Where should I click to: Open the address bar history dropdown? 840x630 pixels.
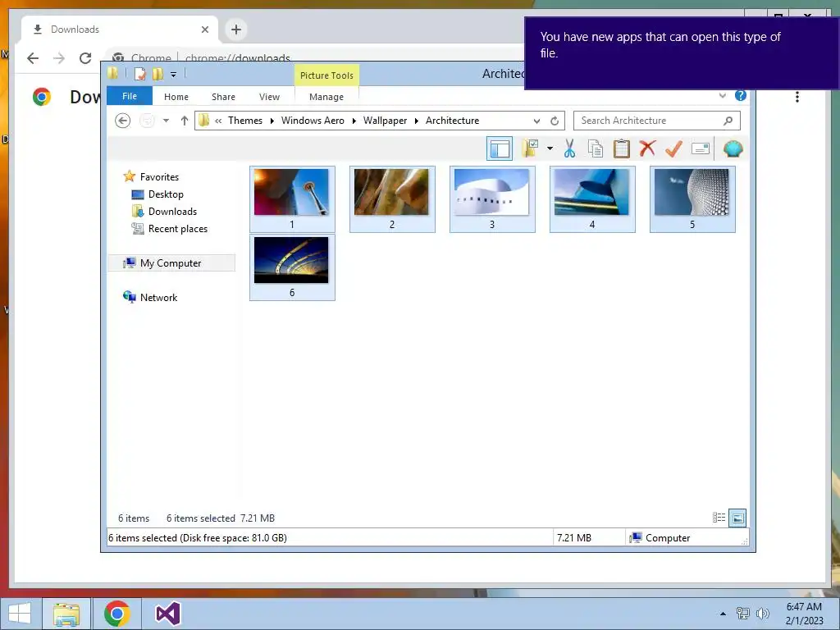[x=536, y=121]
